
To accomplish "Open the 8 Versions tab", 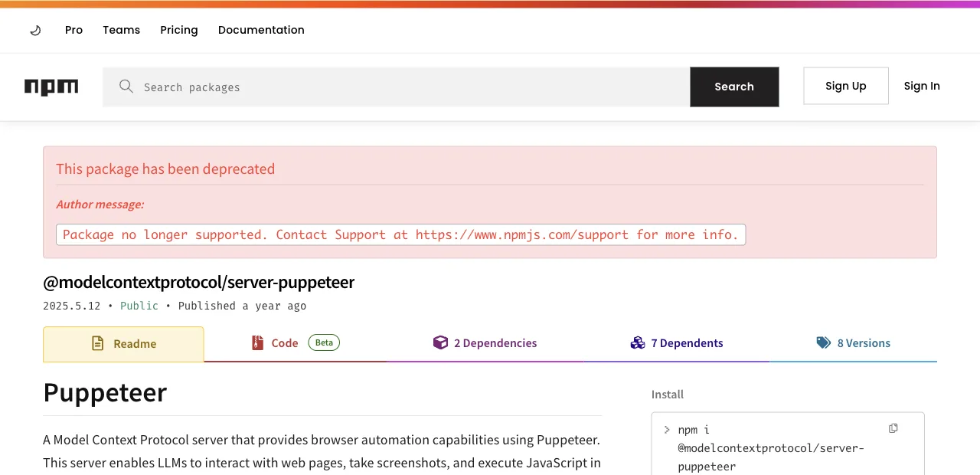I will click(853, 343).
